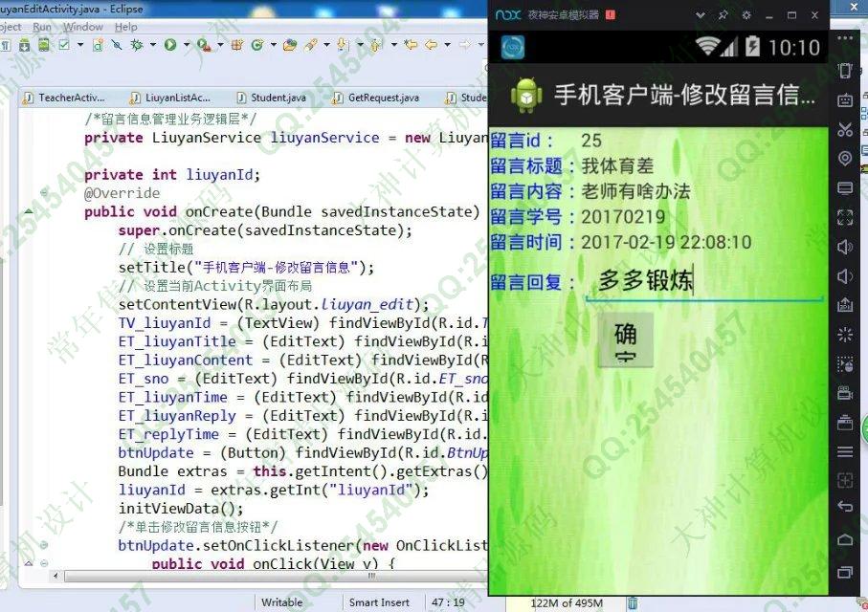Click the Nox Android back arrow icon
Viewport: 868px width, 612px height.
pyautogui.click(x=845, y=506)
